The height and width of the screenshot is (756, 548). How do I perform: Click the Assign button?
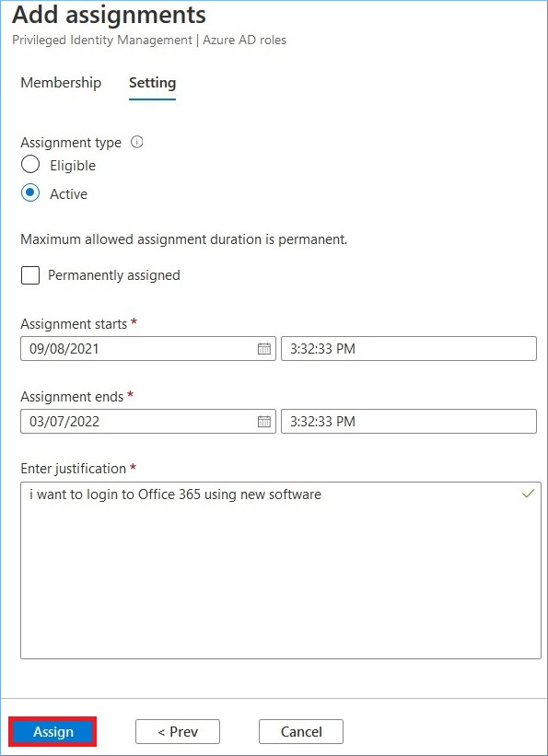[x=53, y=732]
